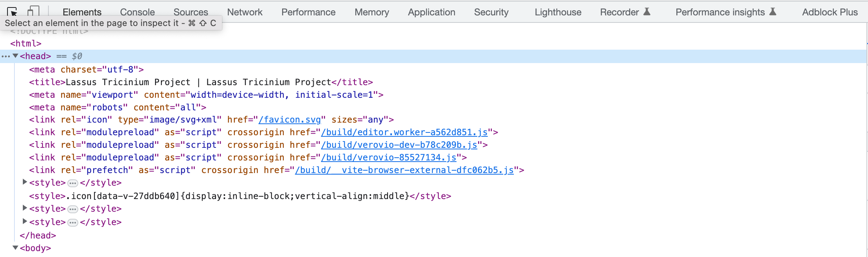
Task: Collapse the head element
Action: tap(15, 56)
